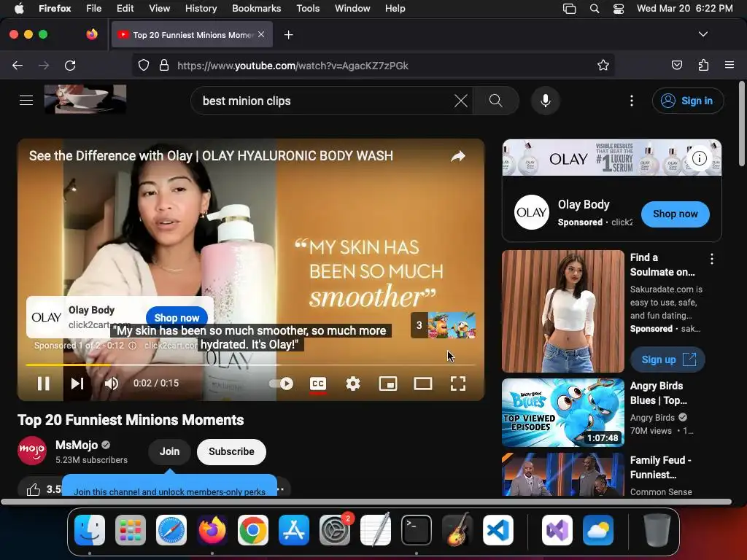Open macOS Control Center in the menu bar

619,9
